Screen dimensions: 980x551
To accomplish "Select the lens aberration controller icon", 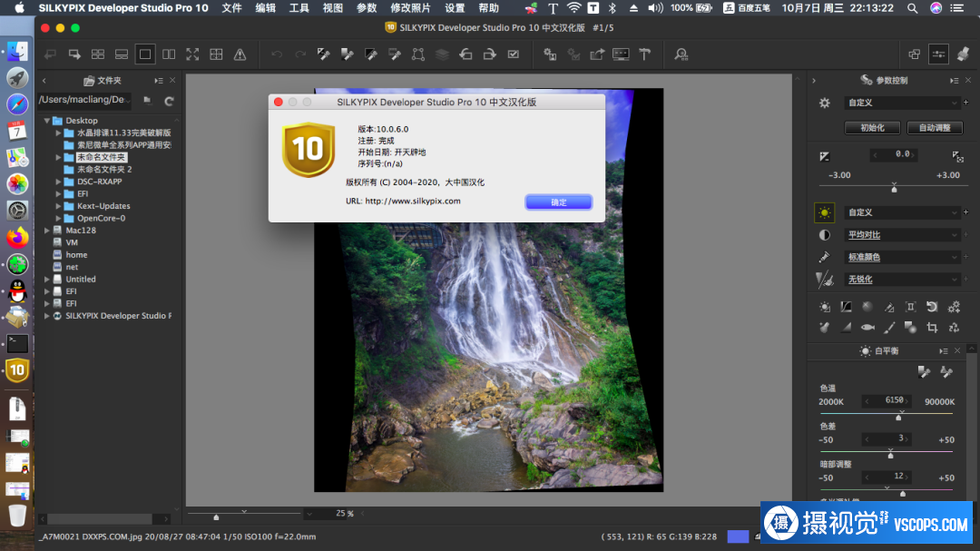I will click(911, 307).
